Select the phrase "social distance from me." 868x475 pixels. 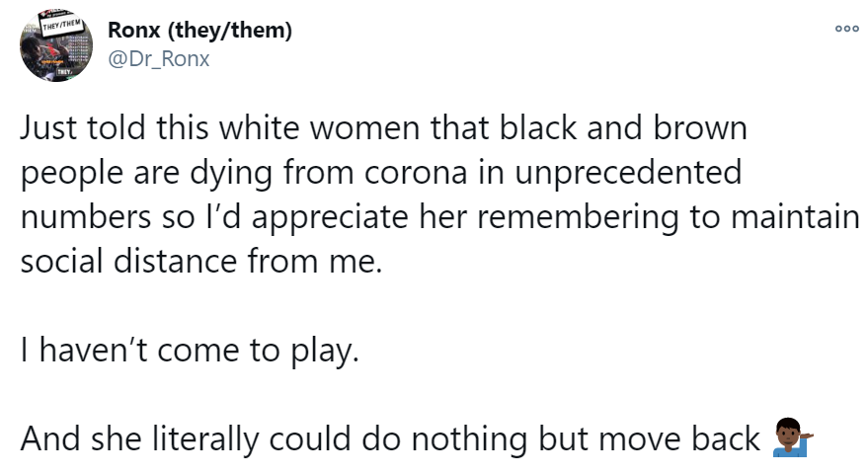tap(201, 262)
